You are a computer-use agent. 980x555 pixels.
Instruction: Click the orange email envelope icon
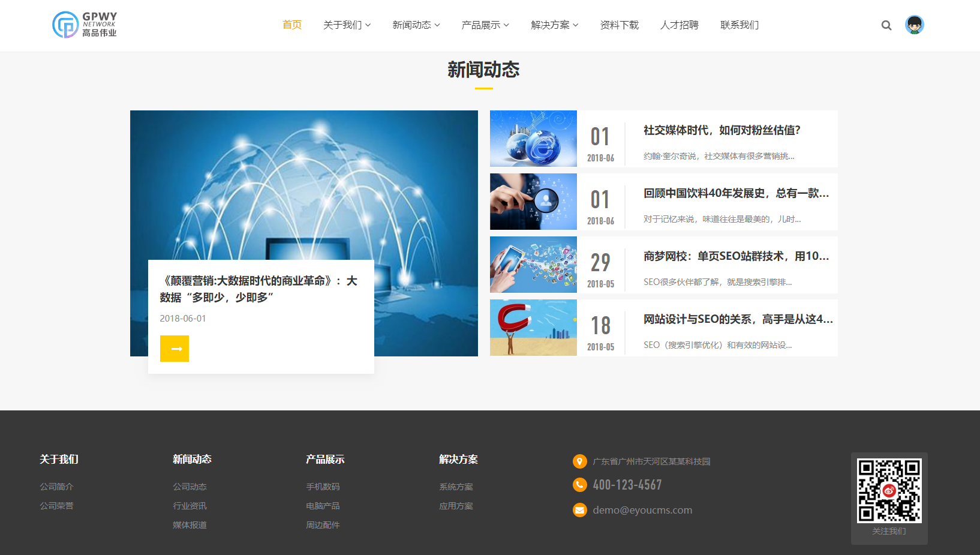click(x=579, y=510)
